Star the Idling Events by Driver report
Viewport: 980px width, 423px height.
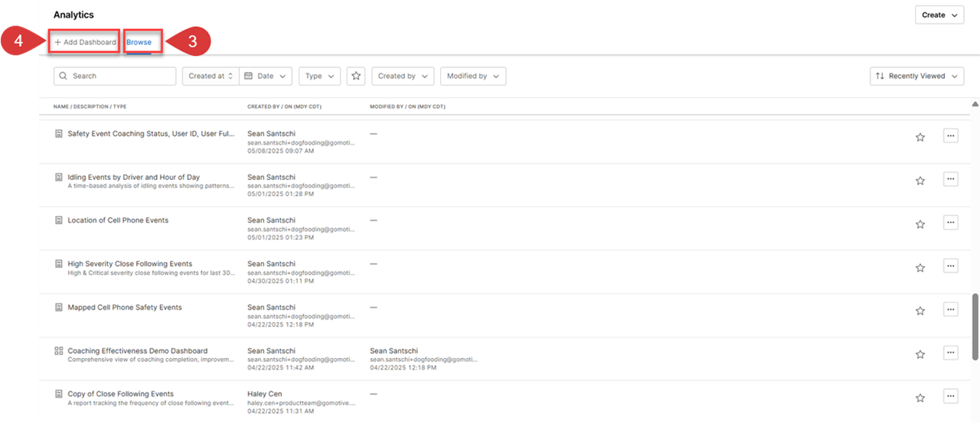(920, 181)
